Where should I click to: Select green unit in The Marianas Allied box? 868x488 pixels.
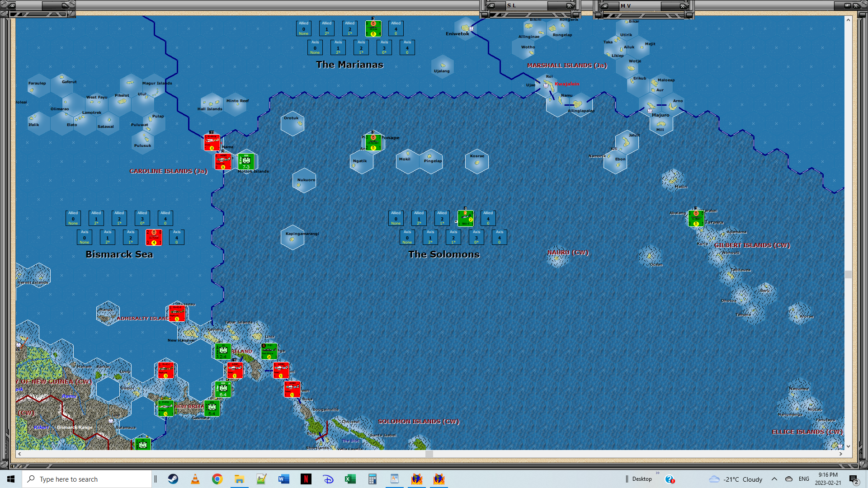pyautogui.click(x=373, y=28)
